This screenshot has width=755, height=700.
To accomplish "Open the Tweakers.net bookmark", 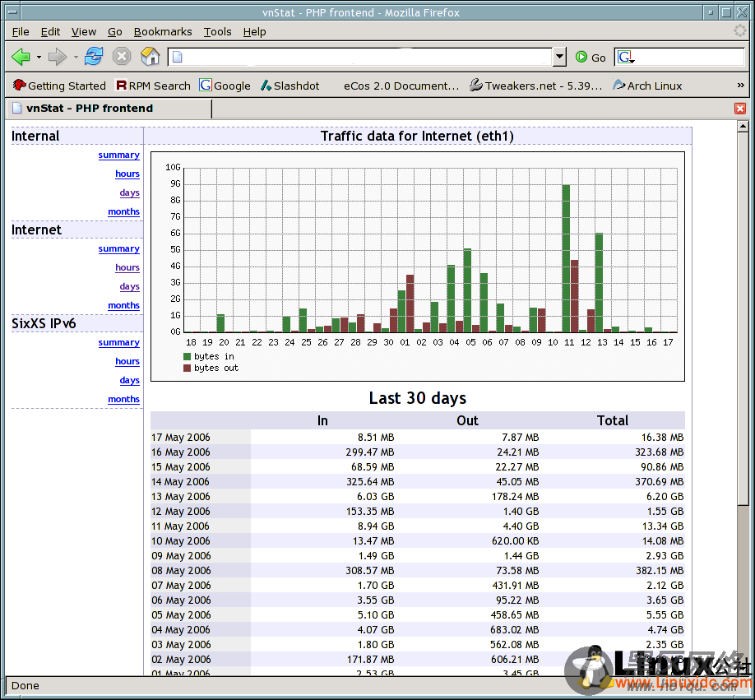I will (x=535, y=86).
